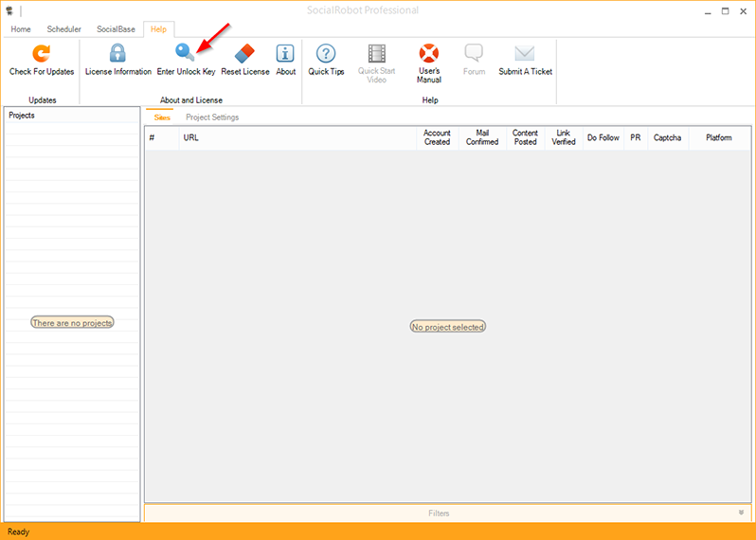Close the SocialRobot Professional window
The height and width of the screenshot is (540, 756).
pos(743,11)
